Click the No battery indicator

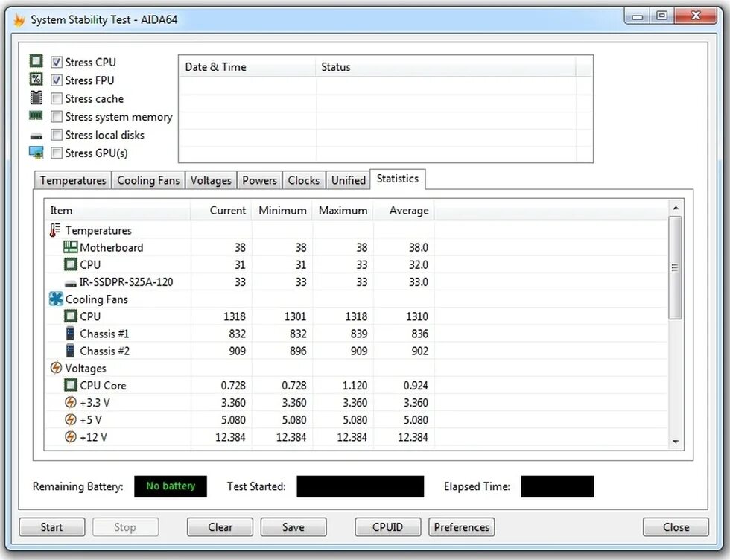coord(171,486)
